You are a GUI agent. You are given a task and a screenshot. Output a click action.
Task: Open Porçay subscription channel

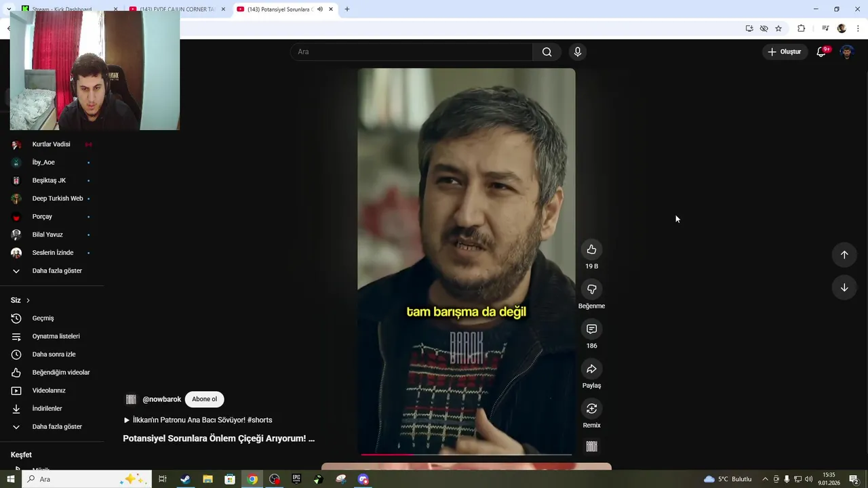click(x=52, y=217)
